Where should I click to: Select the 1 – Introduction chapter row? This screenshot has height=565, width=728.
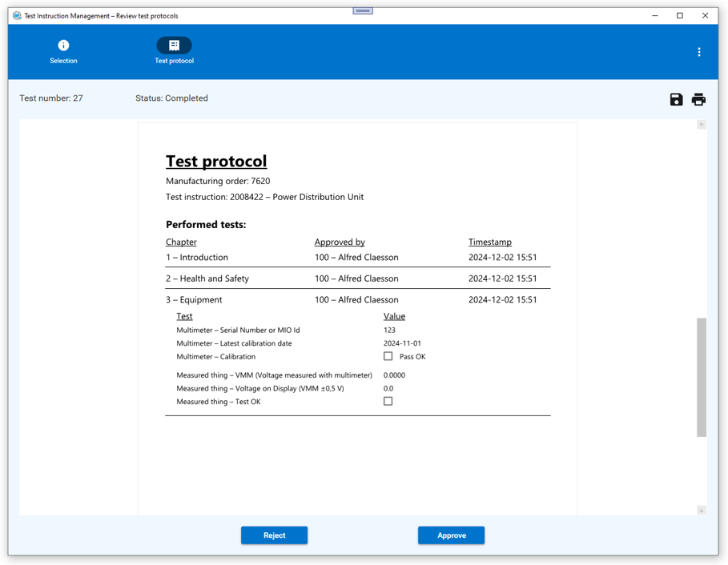click(358, 258)
